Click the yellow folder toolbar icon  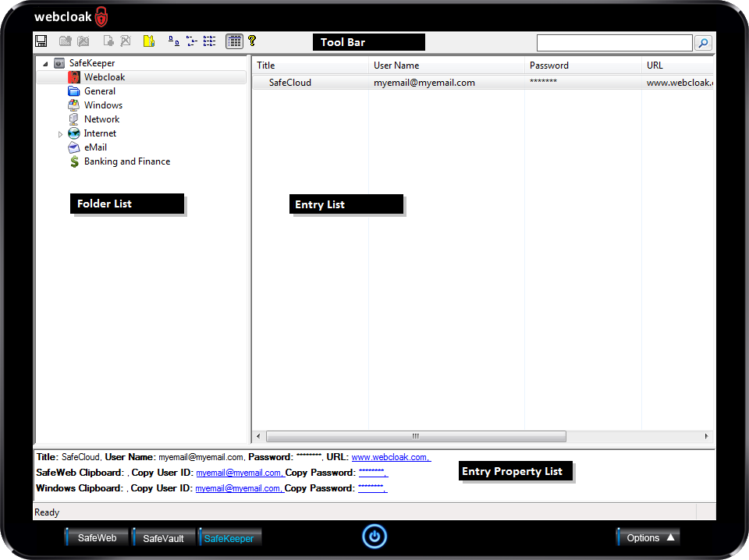tap(148, 41)
